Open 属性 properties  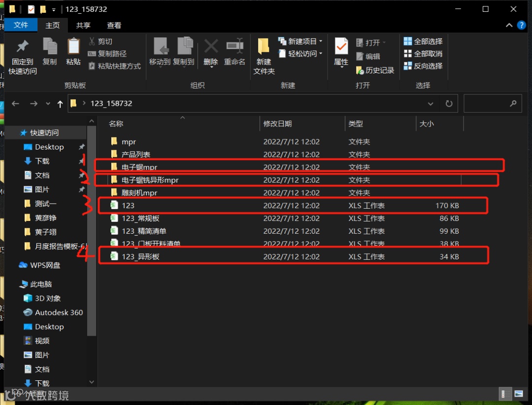(341, 53)
